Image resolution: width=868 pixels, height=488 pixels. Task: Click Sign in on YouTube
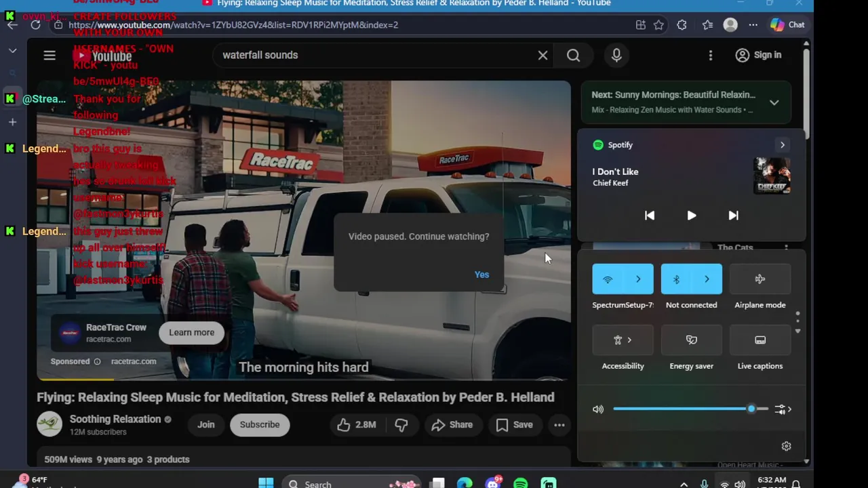[759, 55]
